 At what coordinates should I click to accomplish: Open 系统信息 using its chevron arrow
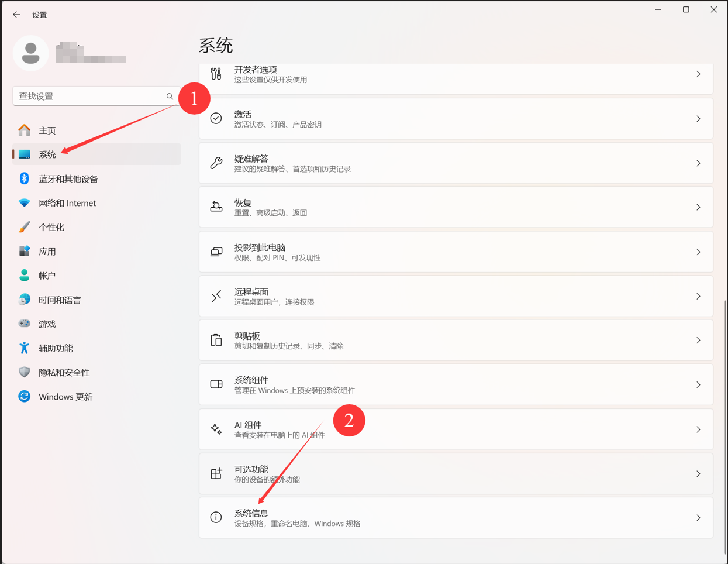698,518
